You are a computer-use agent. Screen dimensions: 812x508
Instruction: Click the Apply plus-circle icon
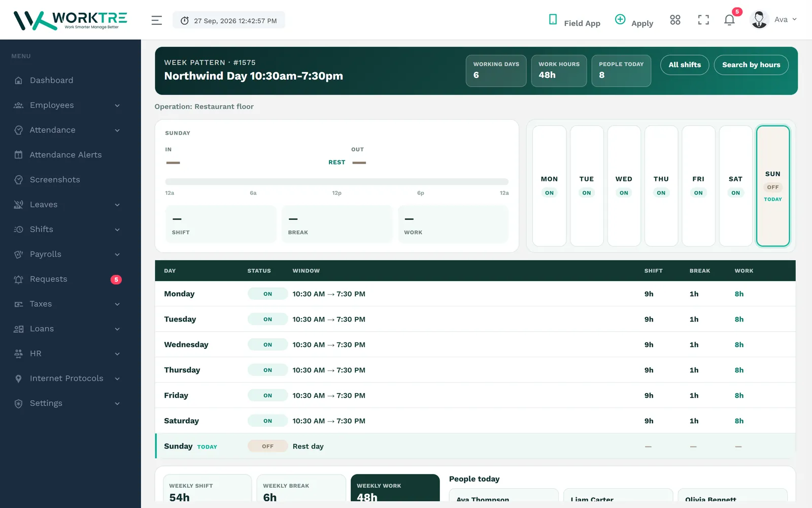[620, 19]
